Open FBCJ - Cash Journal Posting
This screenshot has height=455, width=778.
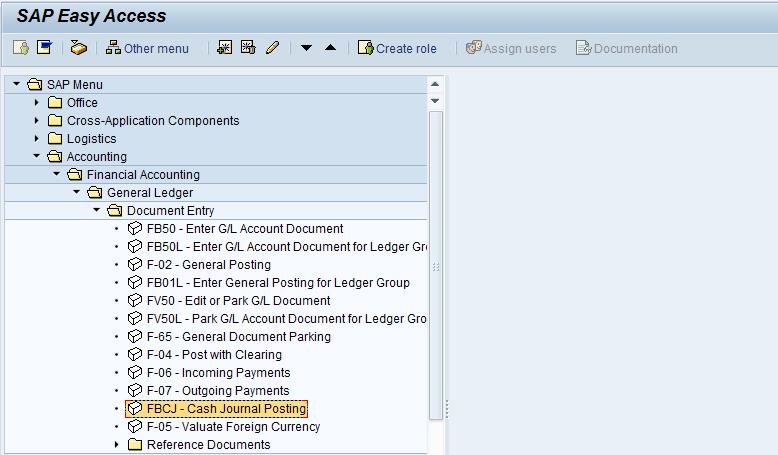[226, 409]
